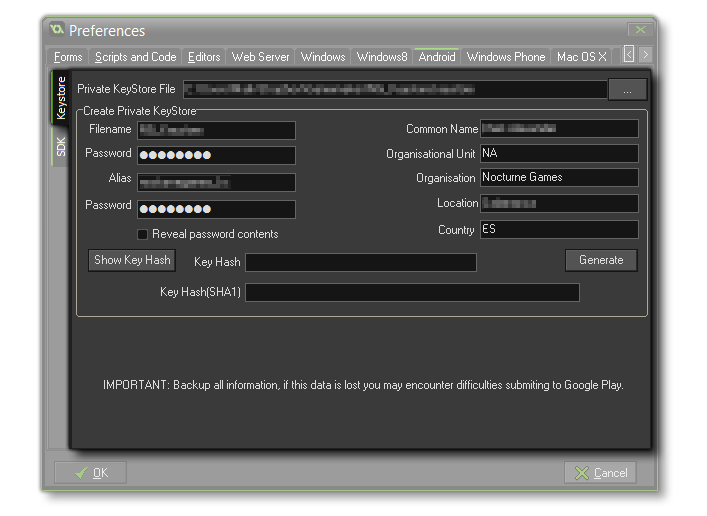Dismiss dialog with Cancel button
The width and height of the screenshot is (707, 516).
(601, 473)
